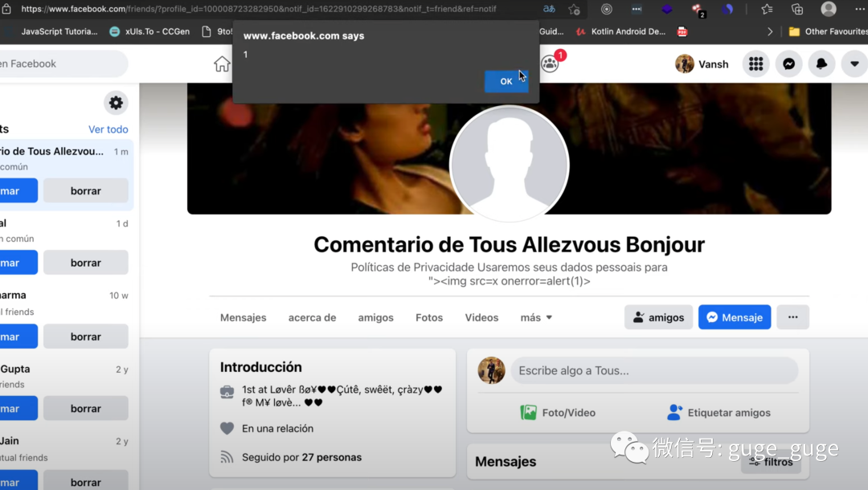Click the En una relación text
This screenshot has width=868, height=490.
pos(277,429)
